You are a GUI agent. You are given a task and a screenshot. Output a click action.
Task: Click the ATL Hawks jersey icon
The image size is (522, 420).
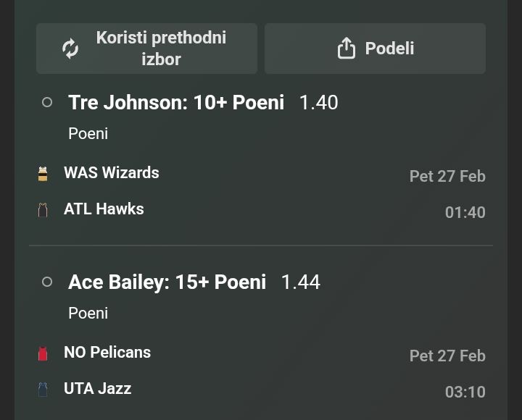coord(43,210)
